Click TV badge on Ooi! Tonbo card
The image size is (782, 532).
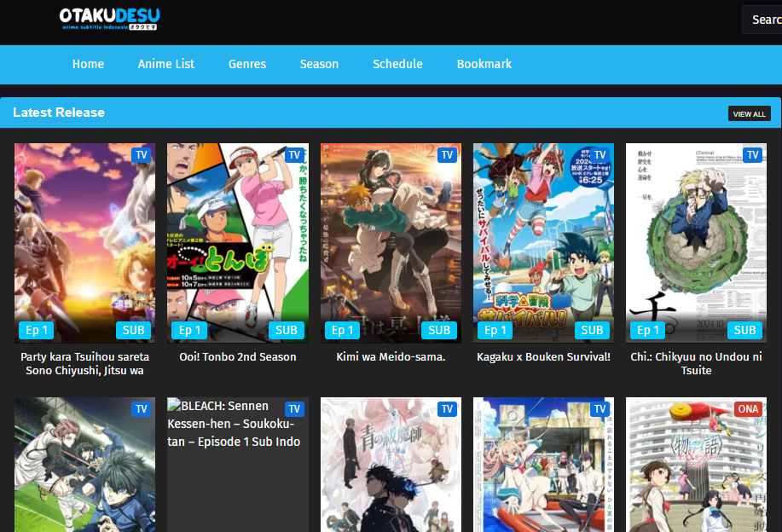tap(294, 155)
